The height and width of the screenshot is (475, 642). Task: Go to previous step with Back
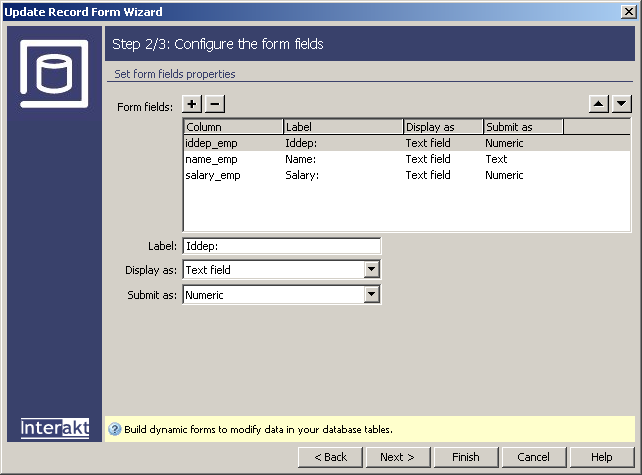(330, 457)
